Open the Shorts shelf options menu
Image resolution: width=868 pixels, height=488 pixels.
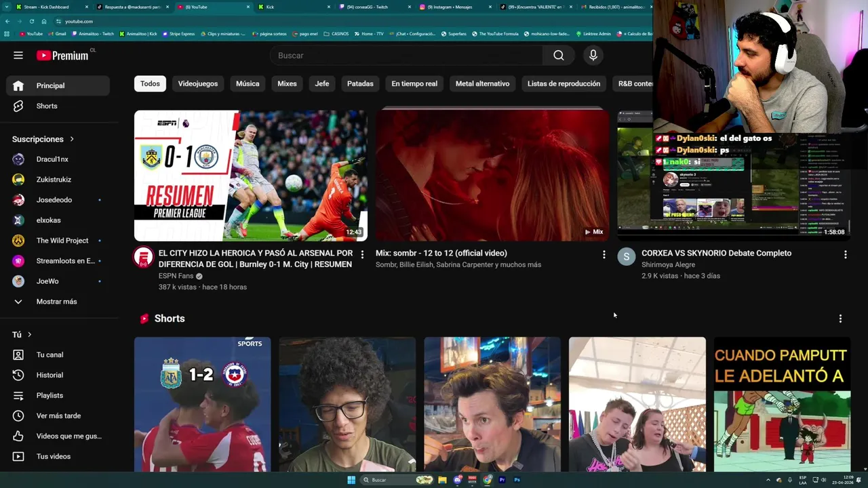tap(840, 319)
